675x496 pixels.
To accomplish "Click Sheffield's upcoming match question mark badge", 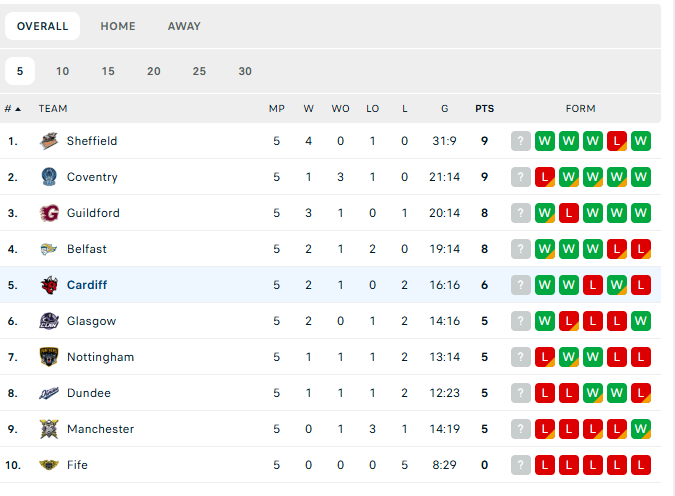I will point(520,141).
